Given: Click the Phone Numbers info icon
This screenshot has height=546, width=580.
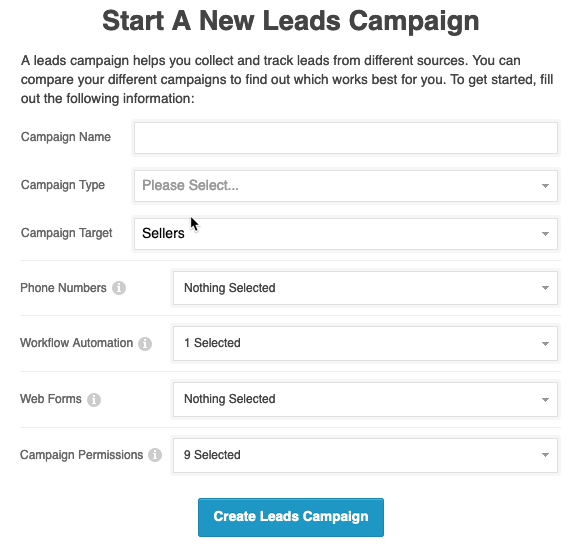Looking at the screenshot, I should (x=119, y=288).
